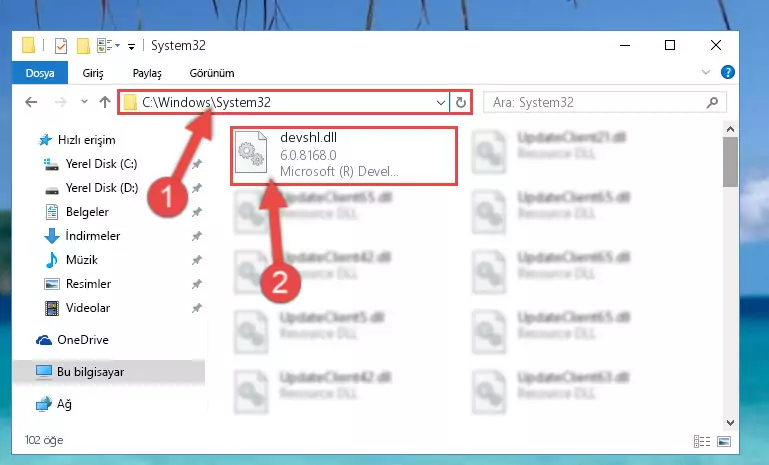This screenshot has width=769, height=465.
Task: Click the New Folder icon in quick access toolbar
Action: 83,46
